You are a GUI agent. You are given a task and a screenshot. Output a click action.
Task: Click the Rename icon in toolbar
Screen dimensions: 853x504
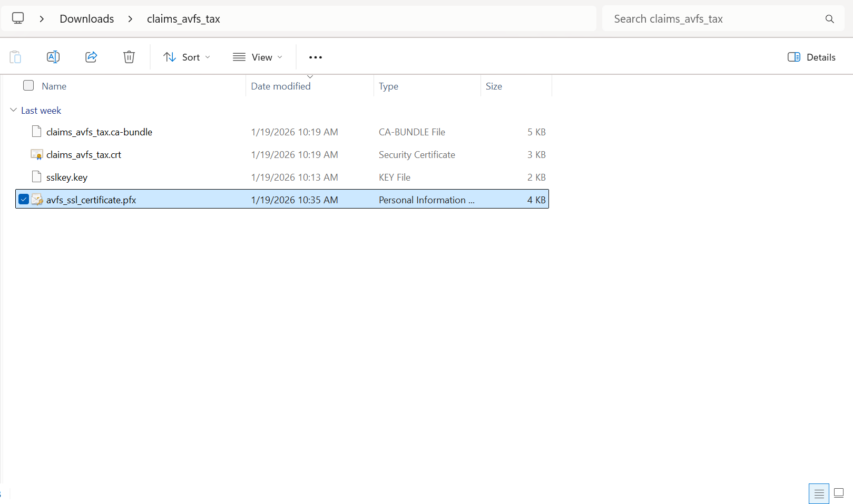53,57
